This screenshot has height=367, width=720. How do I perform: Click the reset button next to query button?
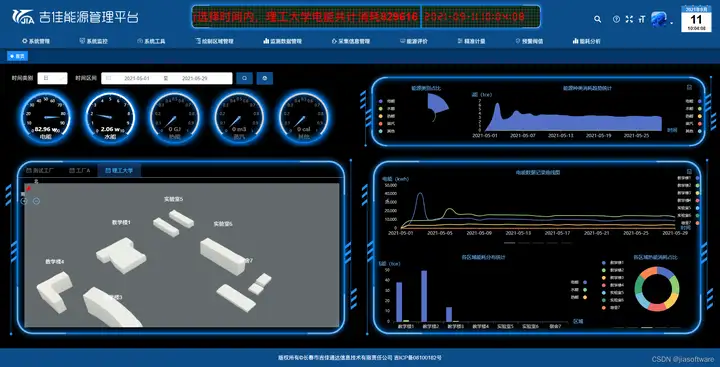point(265,78)
